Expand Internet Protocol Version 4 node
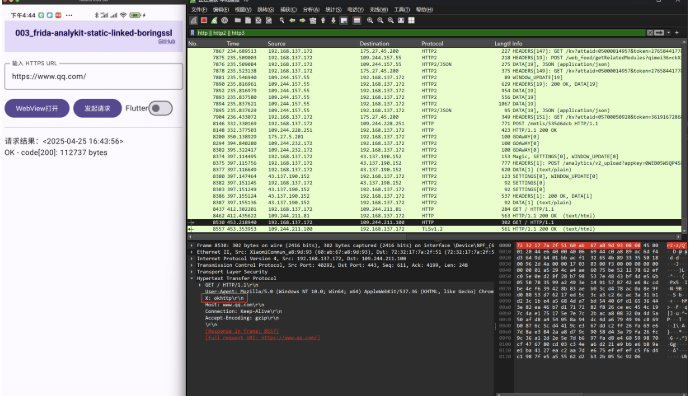This screenshot has width=690, height=396. 192,259
